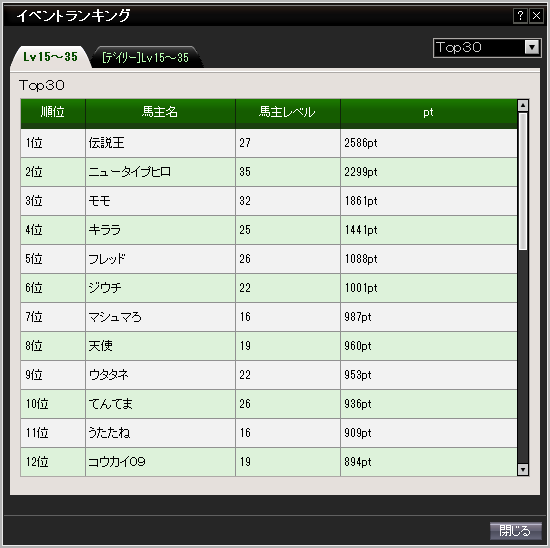Click the 馬主名 column header
This screenshot has width=550, height=548.
pos(160,113)
